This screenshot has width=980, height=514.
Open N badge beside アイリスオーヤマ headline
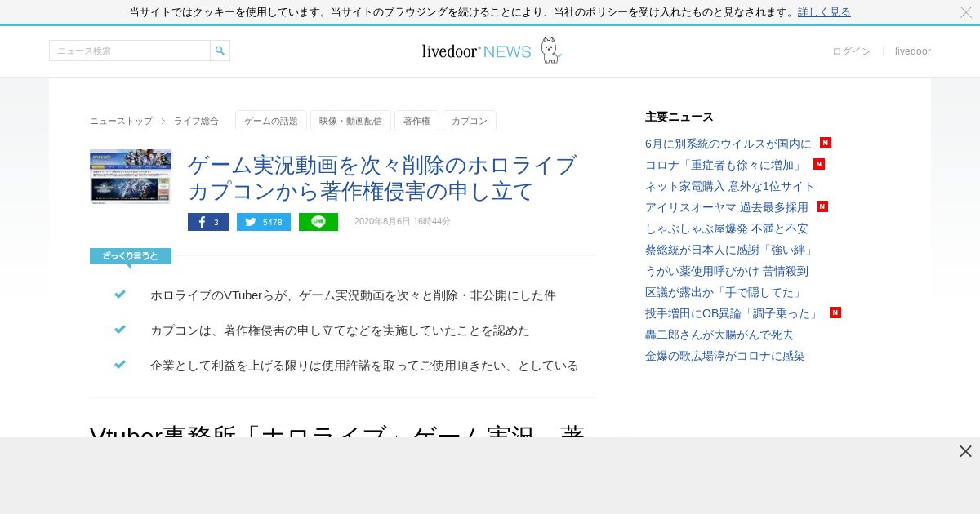point(822,206)
